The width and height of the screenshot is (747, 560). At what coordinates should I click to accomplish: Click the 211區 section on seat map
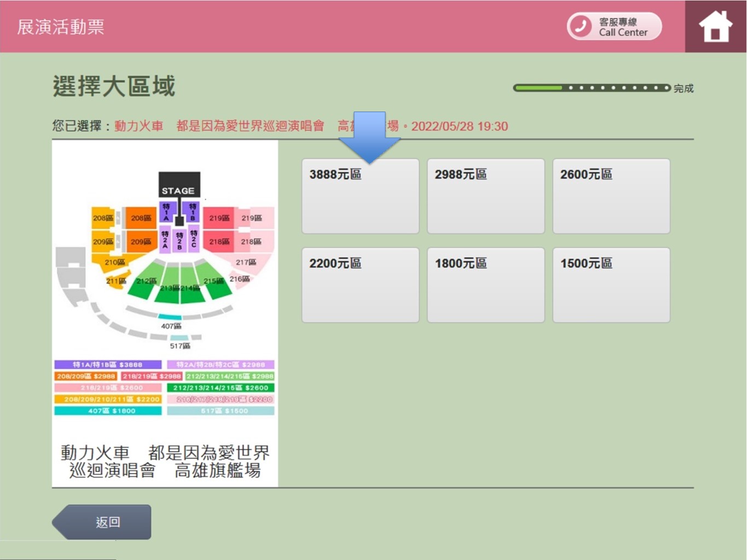tap(117, 281)
